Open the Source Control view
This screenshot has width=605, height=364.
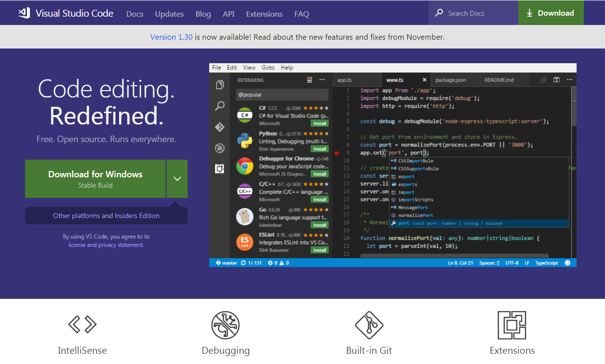click(x=220, y=127)
